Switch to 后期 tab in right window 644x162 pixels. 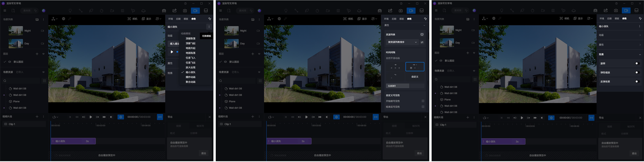click(610, 19)
